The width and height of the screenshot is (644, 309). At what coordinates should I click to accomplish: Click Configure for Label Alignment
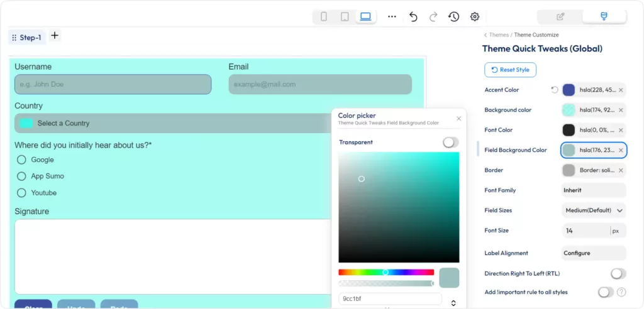(x=594, y=253)
